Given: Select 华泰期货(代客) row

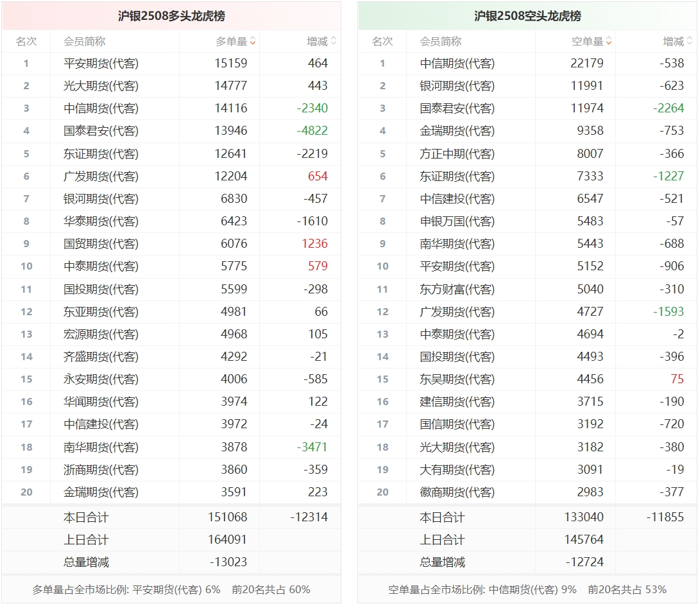Looking at the screenshot, I should [171, 221].
